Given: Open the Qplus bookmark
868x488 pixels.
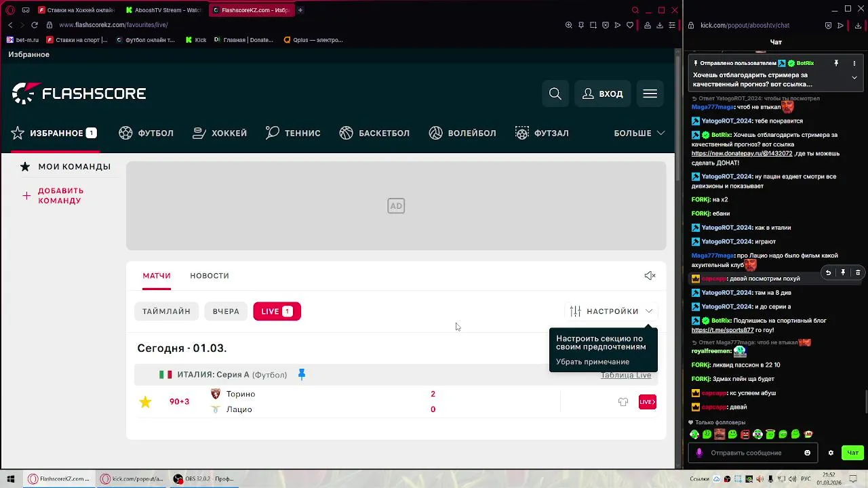Looking at the screenshot, I should pyautogui.click(x=313, y=40).
